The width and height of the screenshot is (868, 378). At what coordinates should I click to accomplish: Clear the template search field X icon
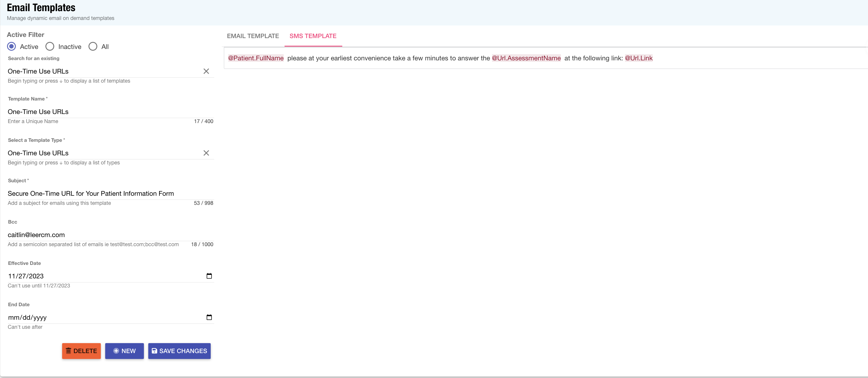pos(206,71)
